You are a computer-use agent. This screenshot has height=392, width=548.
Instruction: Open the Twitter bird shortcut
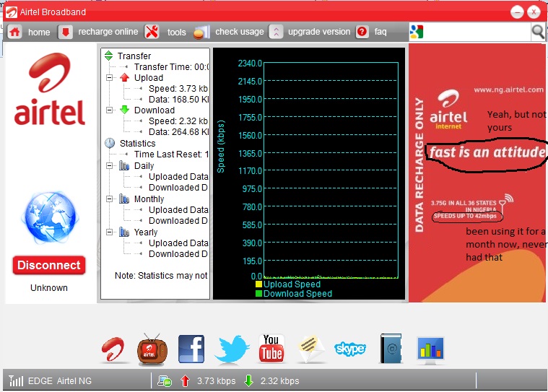point(231,349)
